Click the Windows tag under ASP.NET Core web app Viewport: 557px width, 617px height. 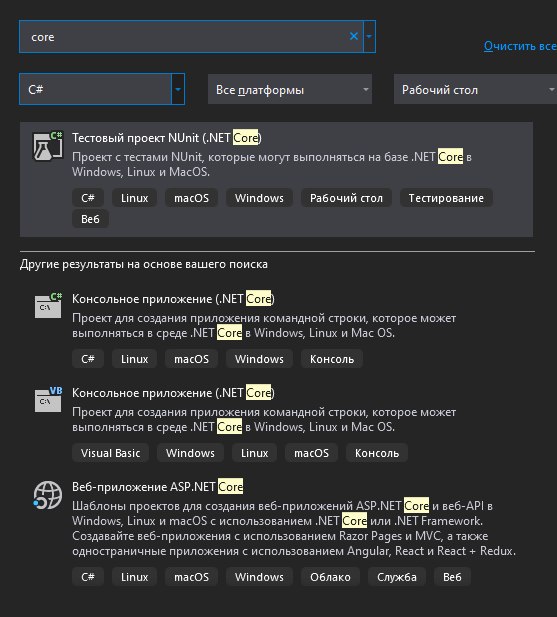click(x=259, y=577)
